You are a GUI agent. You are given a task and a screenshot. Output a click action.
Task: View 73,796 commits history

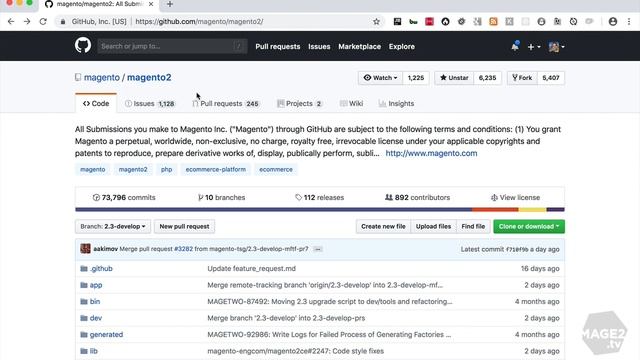[124, 198]
